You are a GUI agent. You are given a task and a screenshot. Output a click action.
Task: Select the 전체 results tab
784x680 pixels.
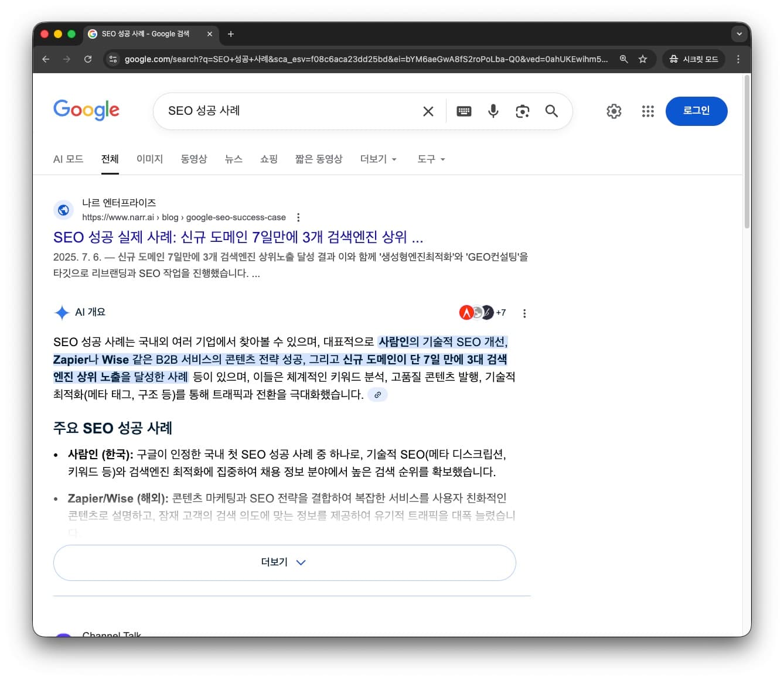click(x=110, y=159)
